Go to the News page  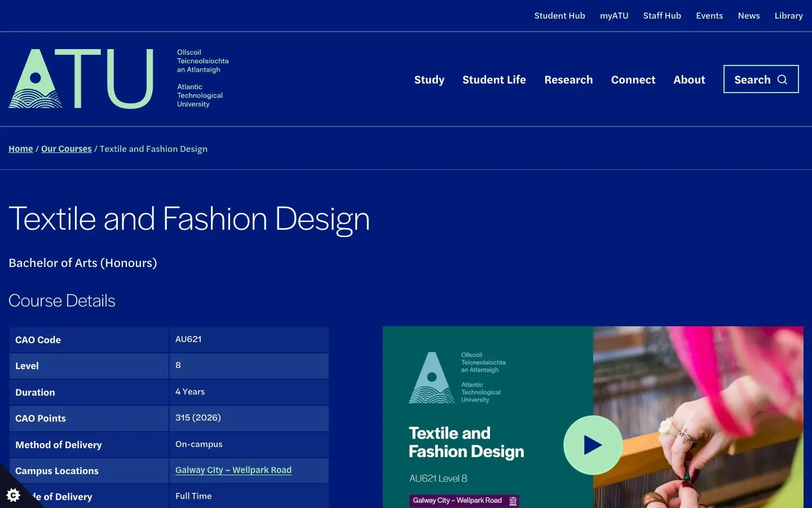click(749, 16)
